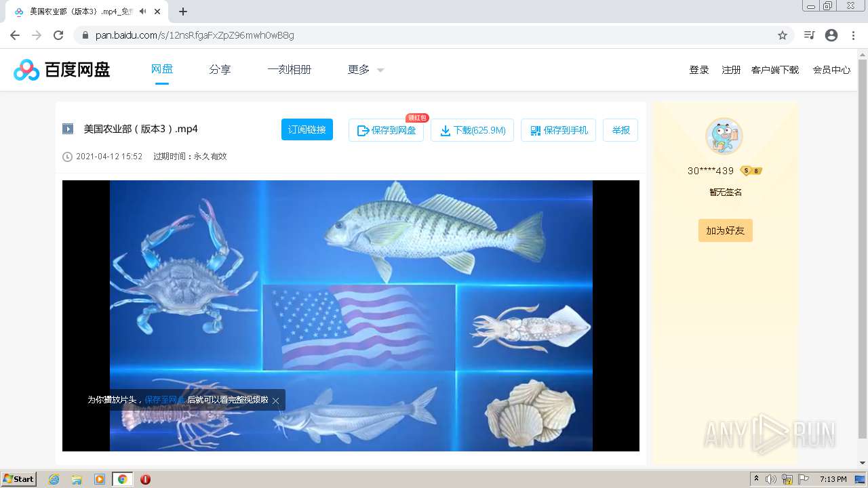The width and height of the screenshot is (868, 488).
Task: Click the address bar URL
Action: coord(195,35)
